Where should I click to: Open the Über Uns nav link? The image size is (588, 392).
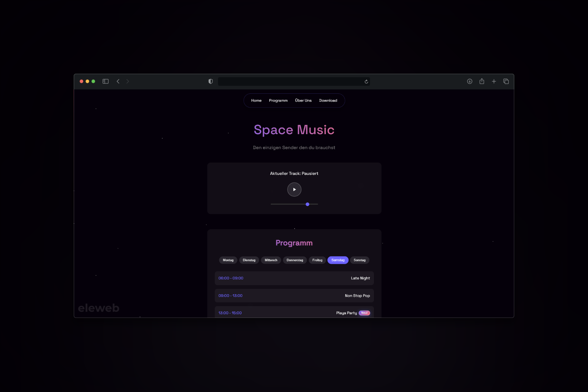[303, 100]
